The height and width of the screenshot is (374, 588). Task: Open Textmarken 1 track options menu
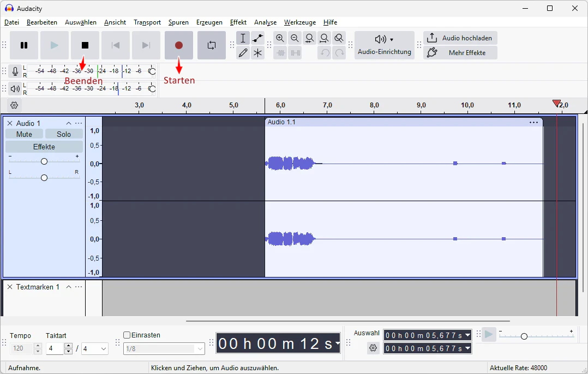[x=79, y=287]
